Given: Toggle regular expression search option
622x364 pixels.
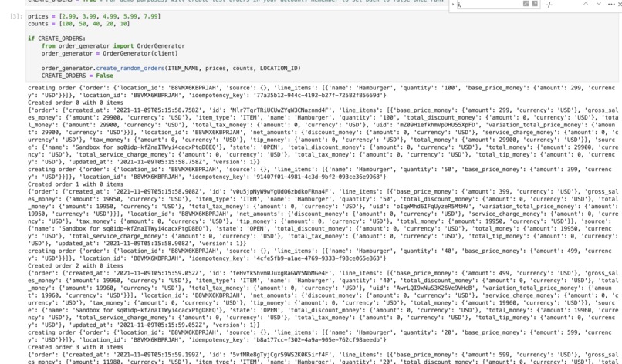Looking at the screenshot, I should 535,4.
